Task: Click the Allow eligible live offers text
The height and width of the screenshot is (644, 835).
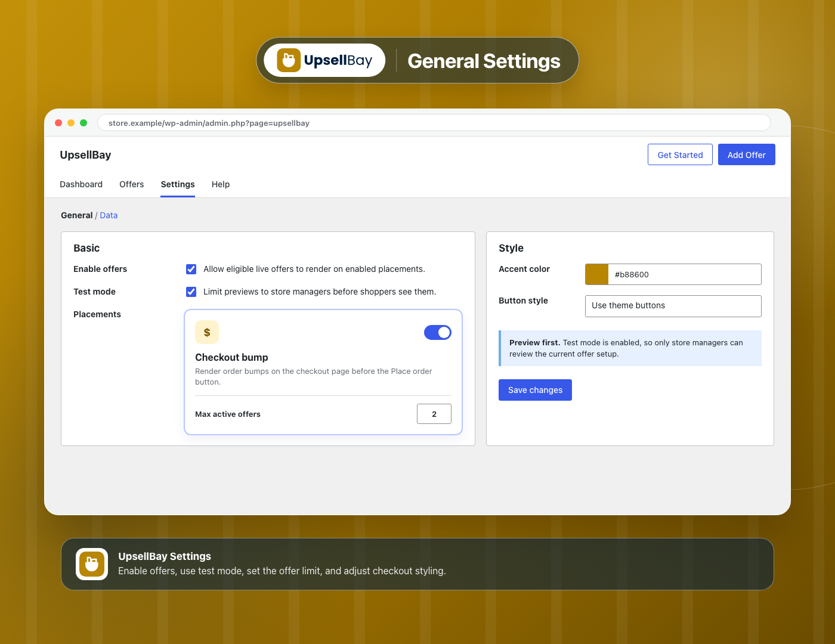Action: (314, 269)
